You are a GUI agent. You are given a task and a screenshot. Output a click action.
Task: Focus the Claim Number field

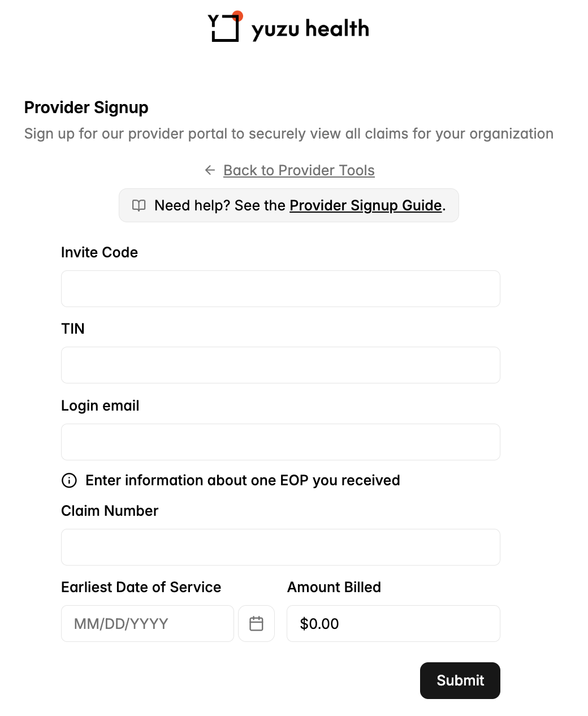[280, 547]
